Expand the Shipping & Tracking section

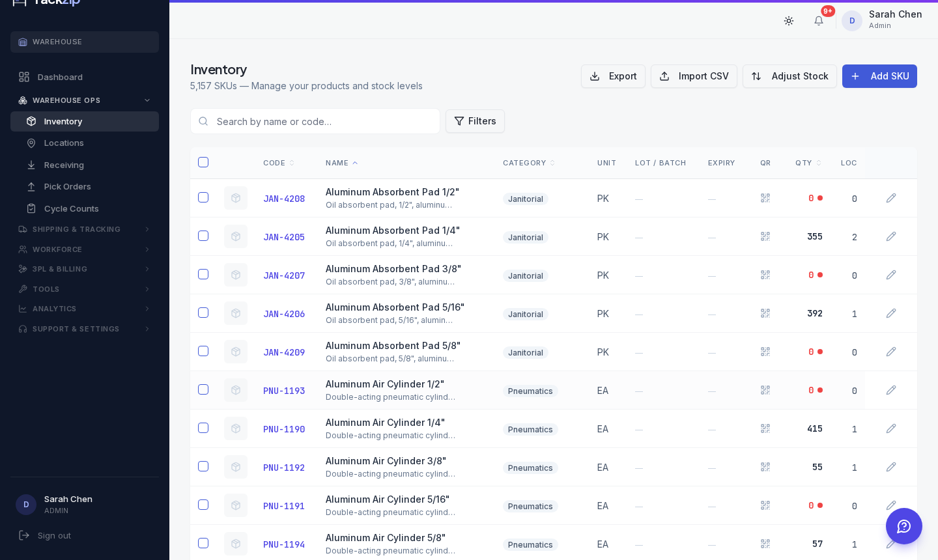click(85, 229)
